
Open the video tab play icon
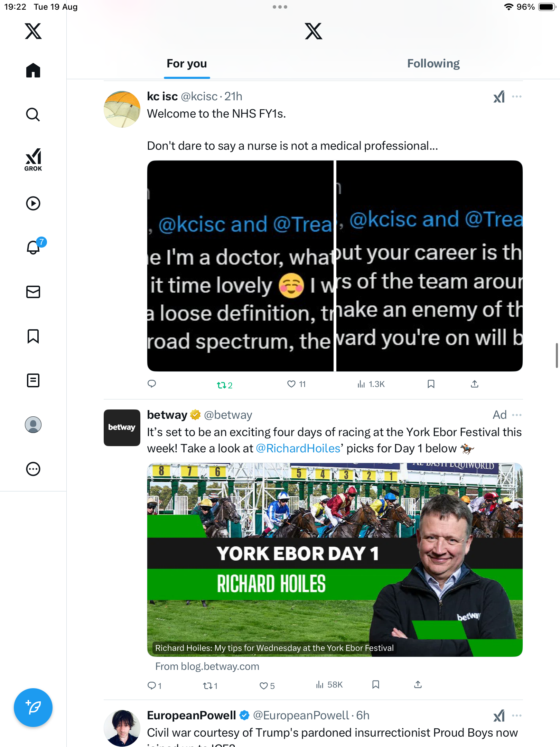click(33, 203)
